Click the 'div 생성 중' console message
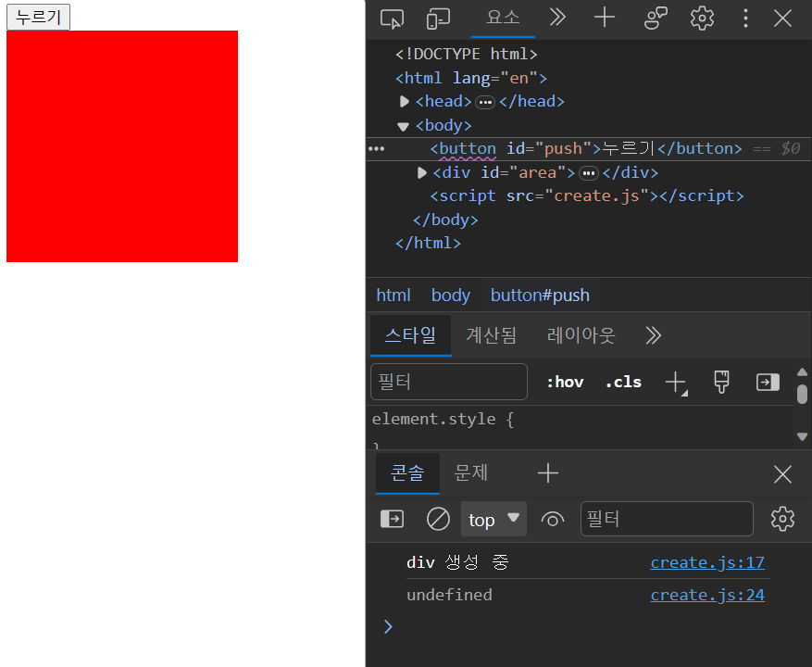This screenshot has height=667, width=812. pos(457,563)
